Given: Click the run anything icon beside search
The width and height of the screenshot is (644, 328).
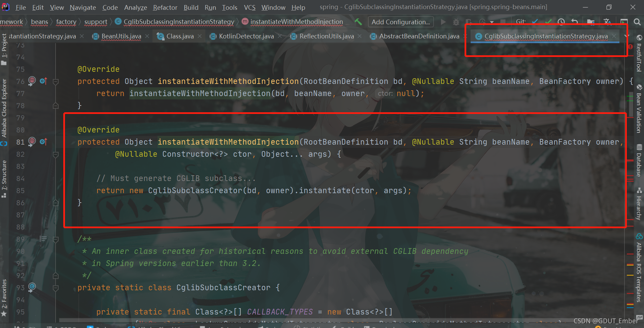Looking at the screenshot, I should 624,22.
